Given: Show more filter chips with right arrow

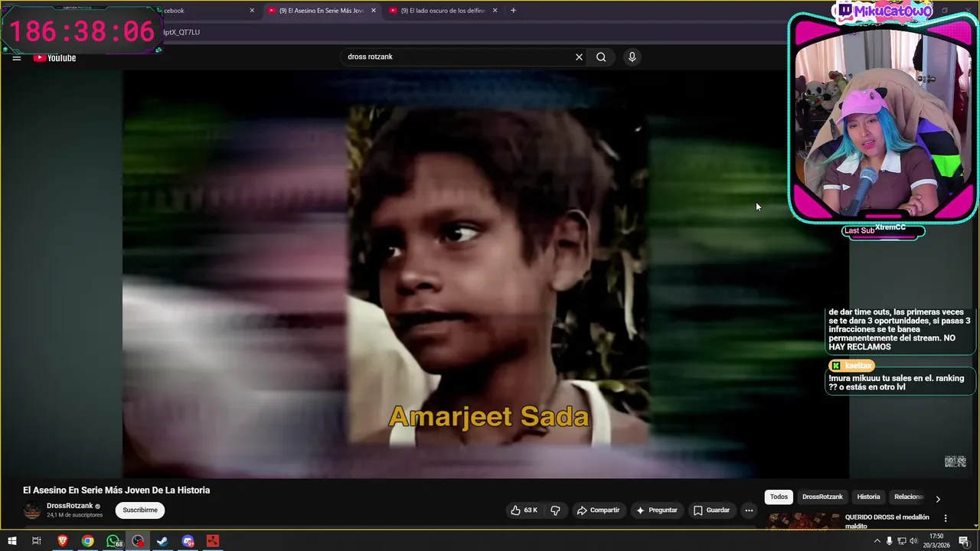Looking at the screenshot, I should pyautogui.click(x=938, y=499).
